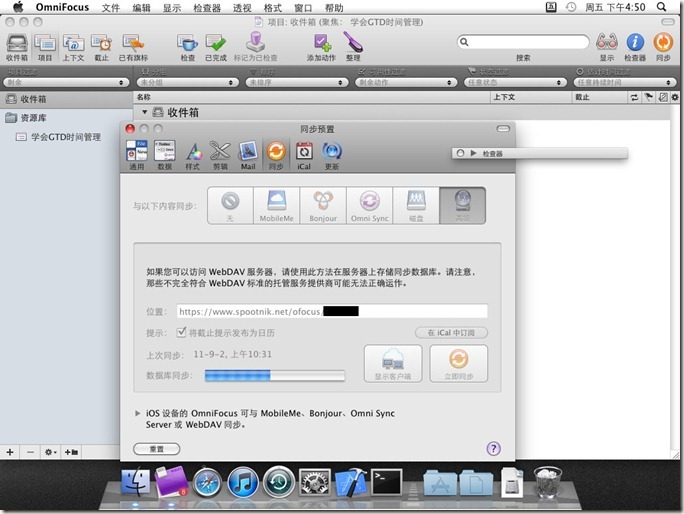Open sidebar gear action menu
684x514 pixels.
[51, 452]
